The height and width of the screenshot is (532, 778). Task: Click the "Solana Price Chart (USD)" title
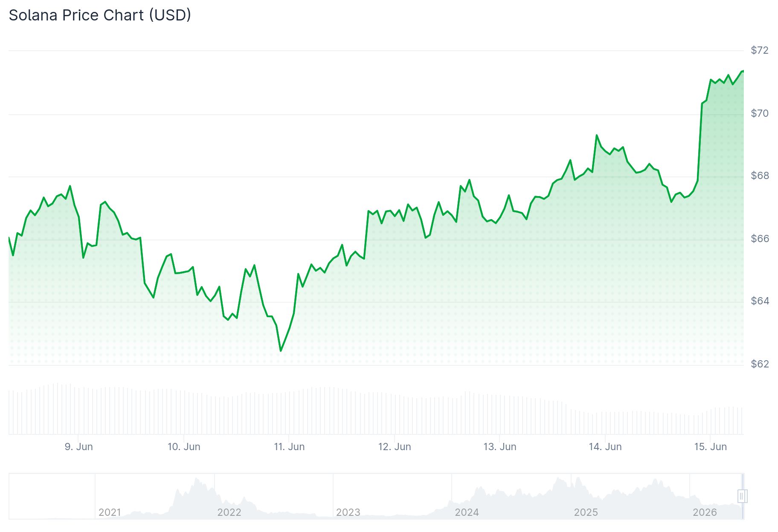(x=100, y=15)
